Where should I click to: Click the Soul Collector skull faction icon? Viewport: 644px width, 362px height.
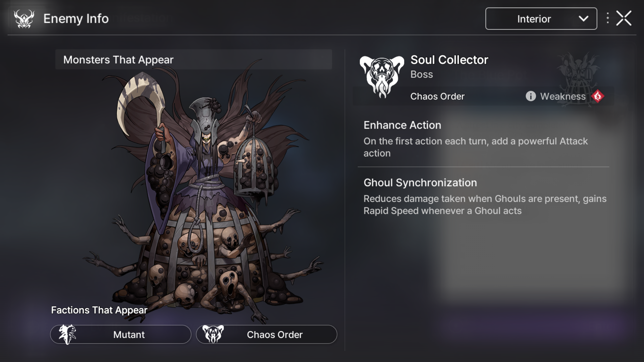[382, 77]
